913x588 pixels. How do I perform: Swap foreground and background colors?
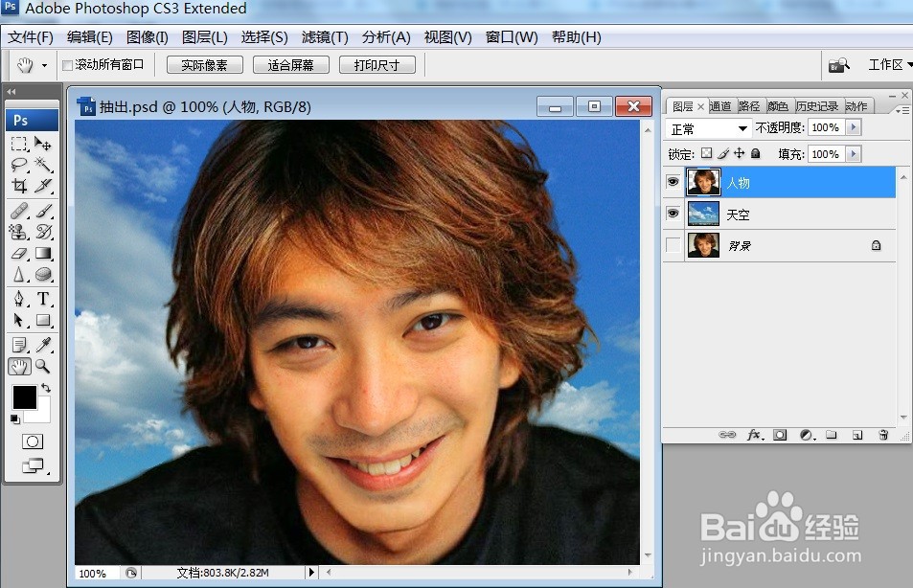pos(46,388)
